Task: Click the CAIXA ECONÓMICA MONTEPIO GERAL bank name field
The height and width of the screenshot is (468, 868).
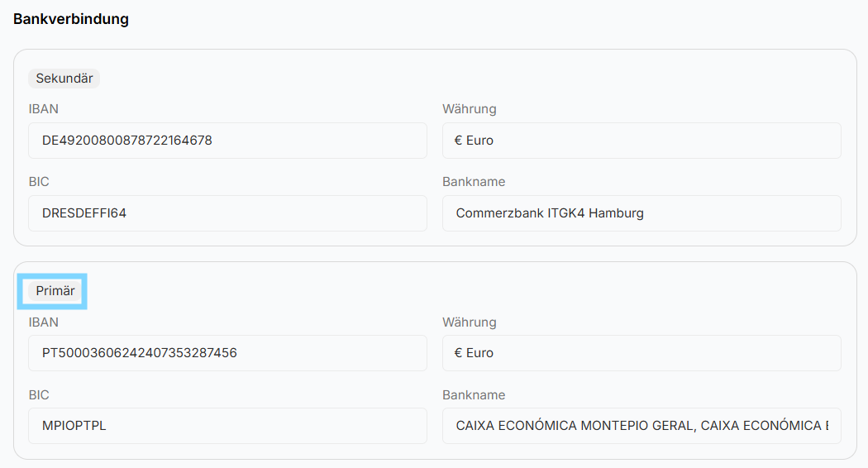Action: 641,426
